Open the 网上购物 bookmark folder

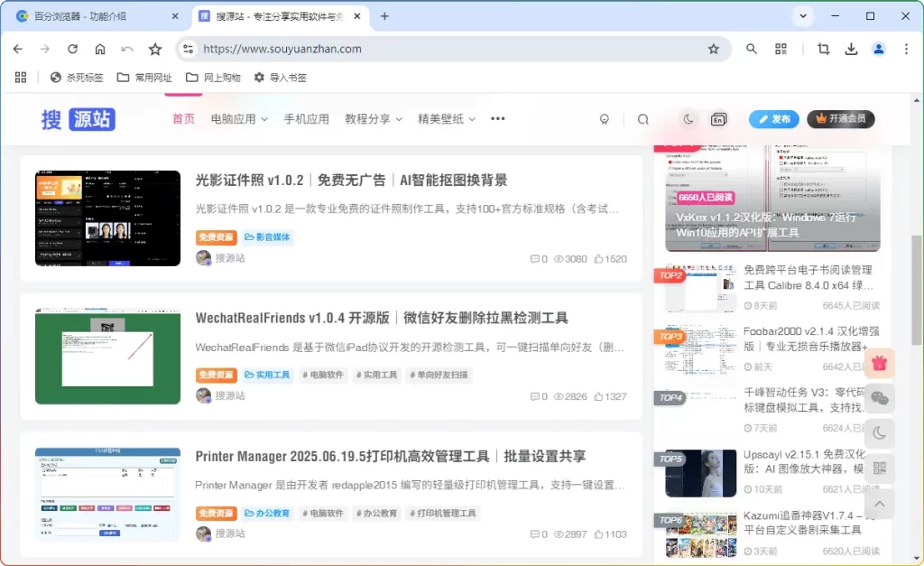[x=213, y=78]
